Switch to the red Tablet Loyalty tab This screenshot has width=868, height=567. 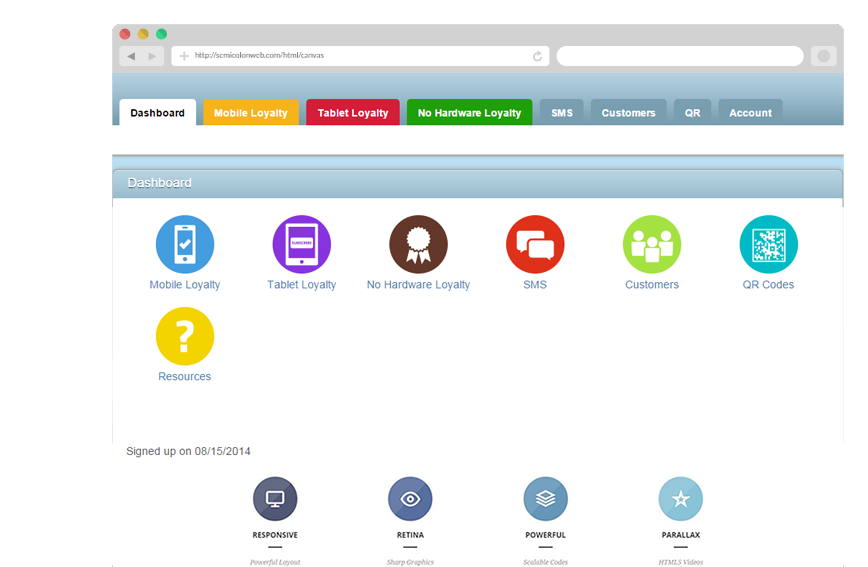tap(353, 112)
